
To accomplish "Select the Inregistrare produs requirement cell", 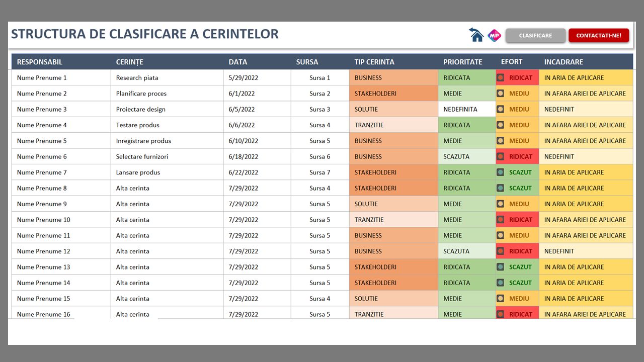I will tap(143, 141).
